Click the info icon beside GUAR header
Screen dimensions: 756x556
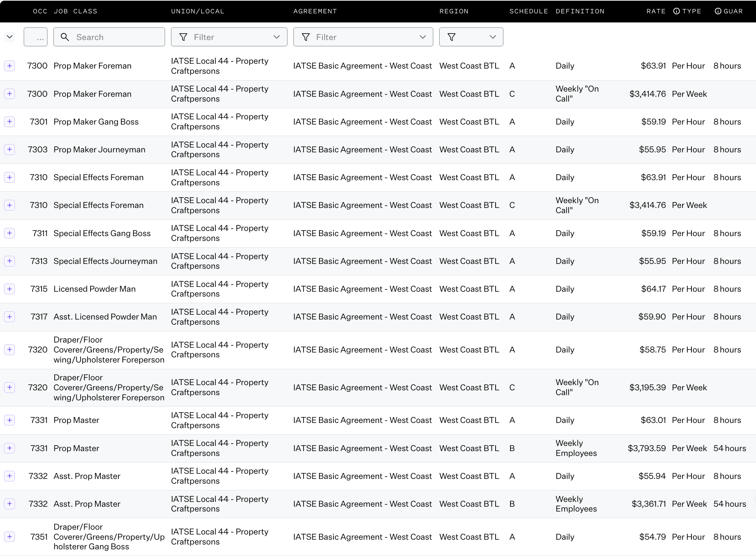click(718, 11)
